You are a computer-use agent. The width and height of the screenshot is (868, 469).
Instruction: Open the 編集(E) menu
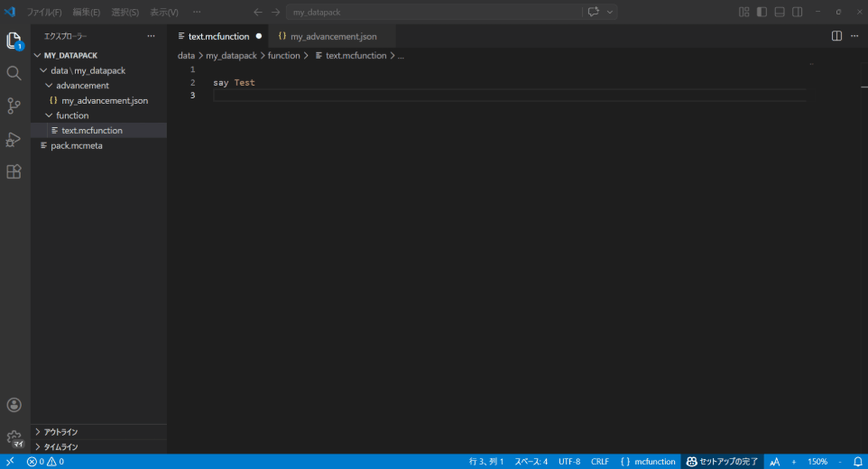[x=87, y=12]
